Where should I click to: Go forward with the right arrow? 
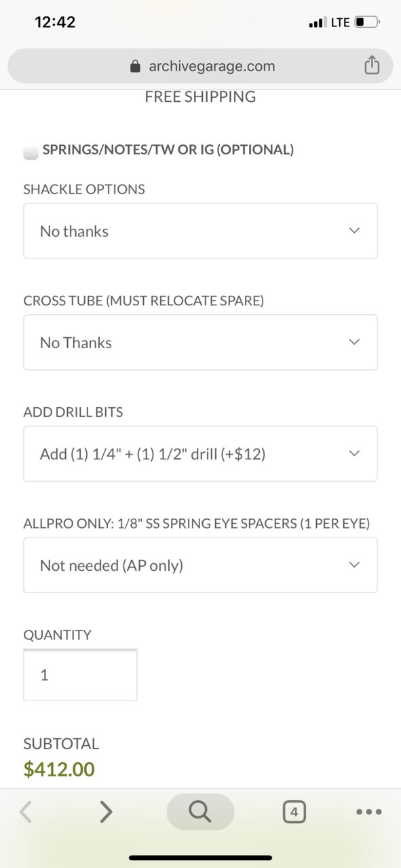click(106, 812)
